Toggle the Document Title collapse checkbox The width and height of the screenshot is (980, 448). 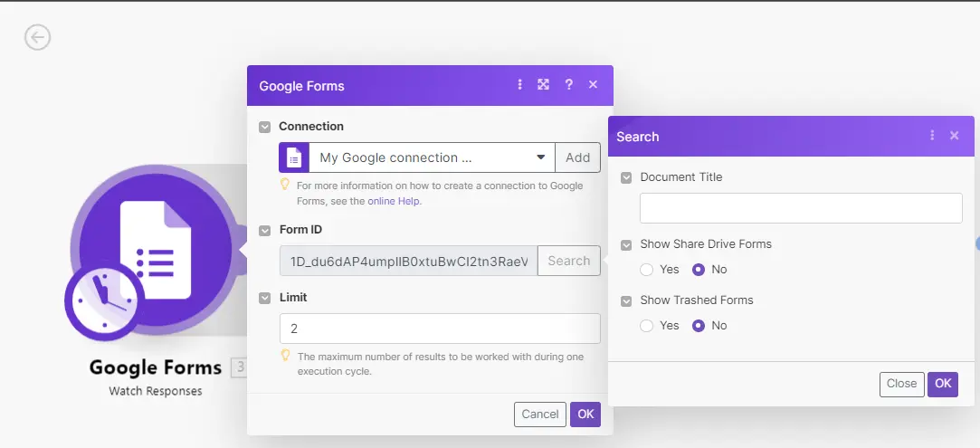click(626, 178)
